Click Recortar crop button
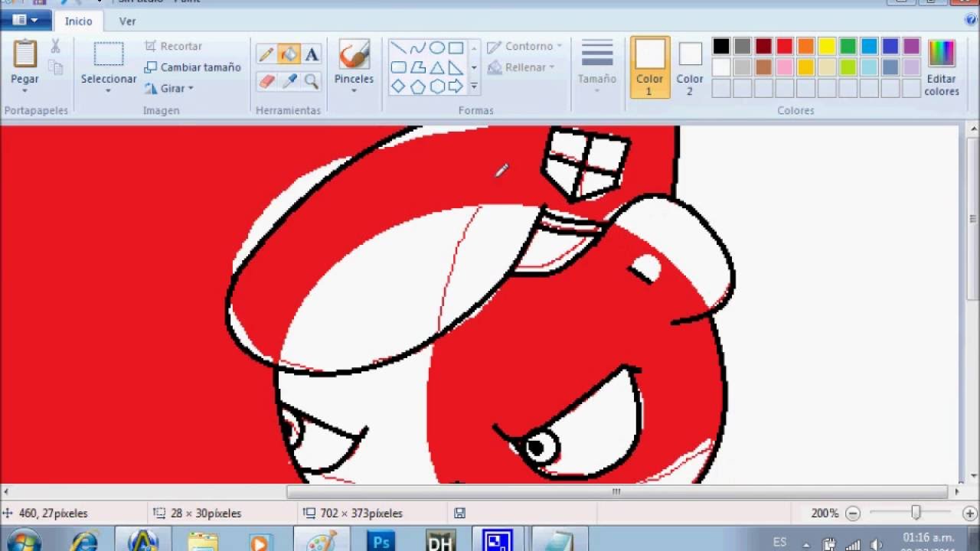The image size is (980, 551). pyautogui.click(x=174, y=46)
